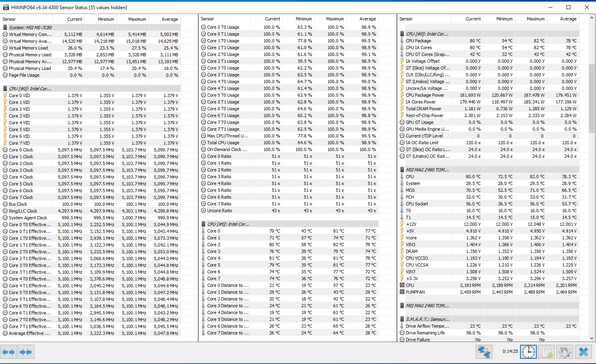Viewport: 596px width, 364px height.
Task: Click the thermometer icon beside Drive Airflow Temperature
Action: (402, 326)
